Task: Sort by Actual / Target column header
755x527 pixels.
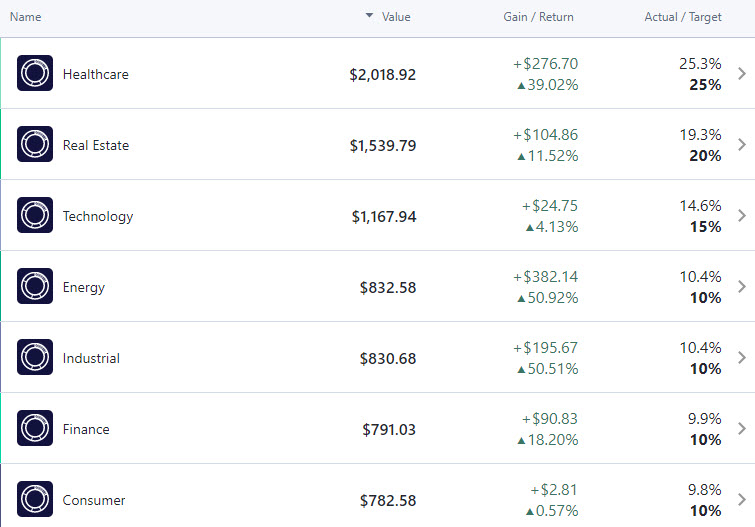Action: (683, 17)
